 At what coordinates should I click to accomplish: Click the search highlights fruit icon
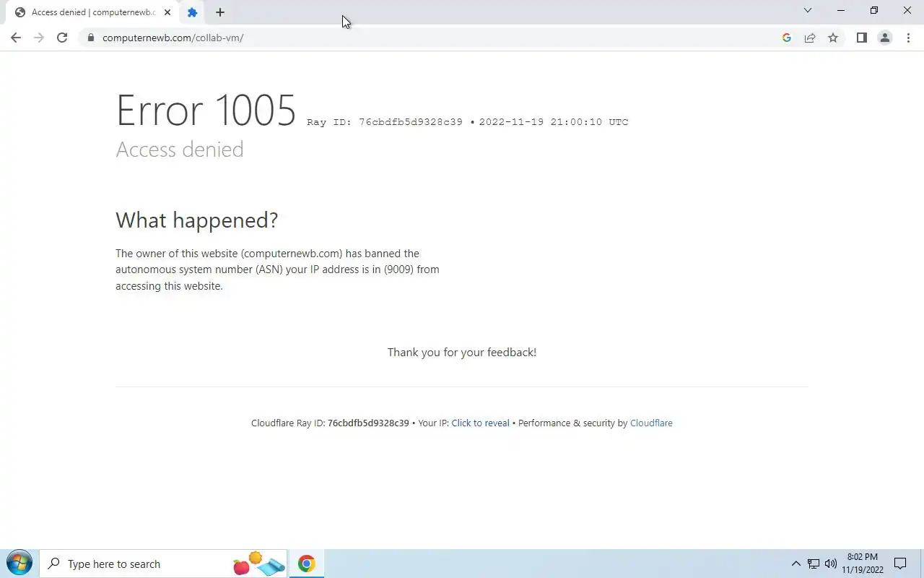(258, 564)
